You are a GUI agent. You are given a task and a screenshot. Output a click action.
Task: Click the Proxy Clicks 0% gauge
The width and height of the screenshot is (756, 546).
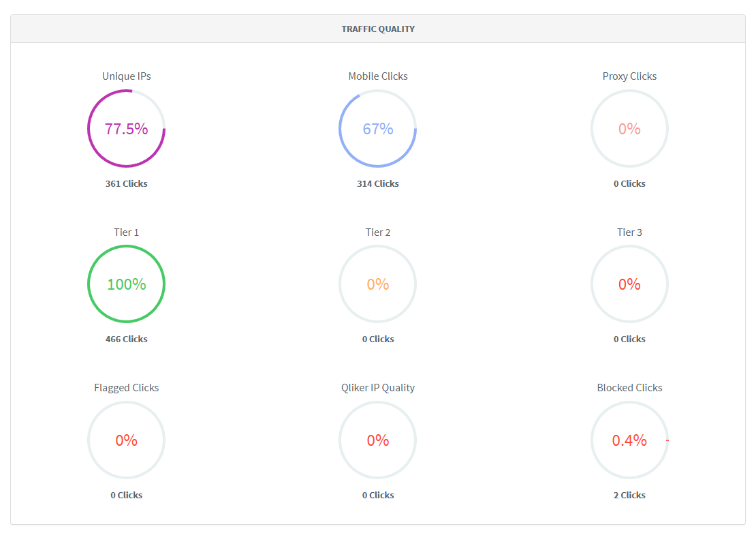point(629,129)
